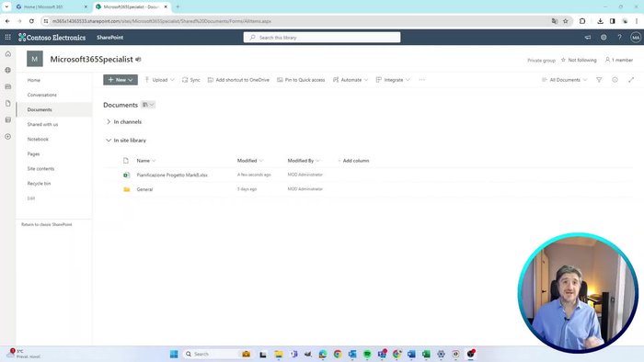Open the filter pane funnel icon
The image size is (644, 362).
coord(599,80)
